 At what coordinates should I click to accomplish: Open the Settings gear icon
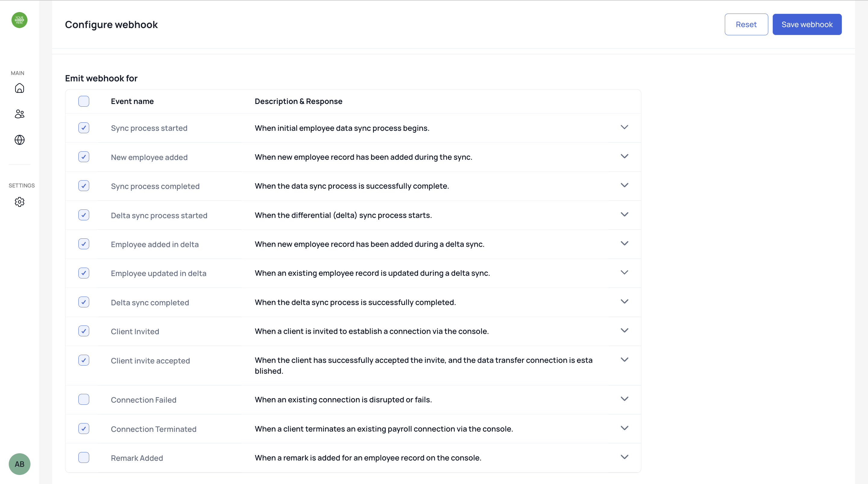click(20, 202)
